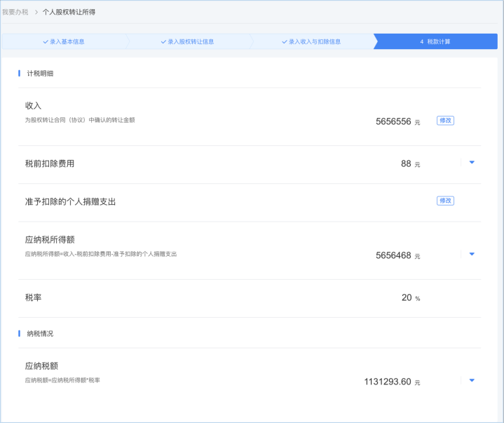Click the deduction value 88

point(406,163)
